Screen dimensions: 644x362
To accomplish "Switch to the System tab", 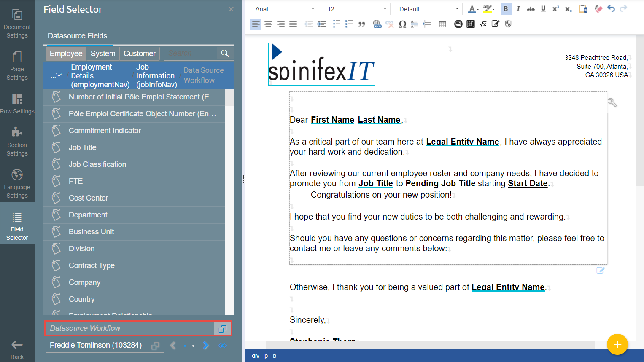I will point(102,54).
